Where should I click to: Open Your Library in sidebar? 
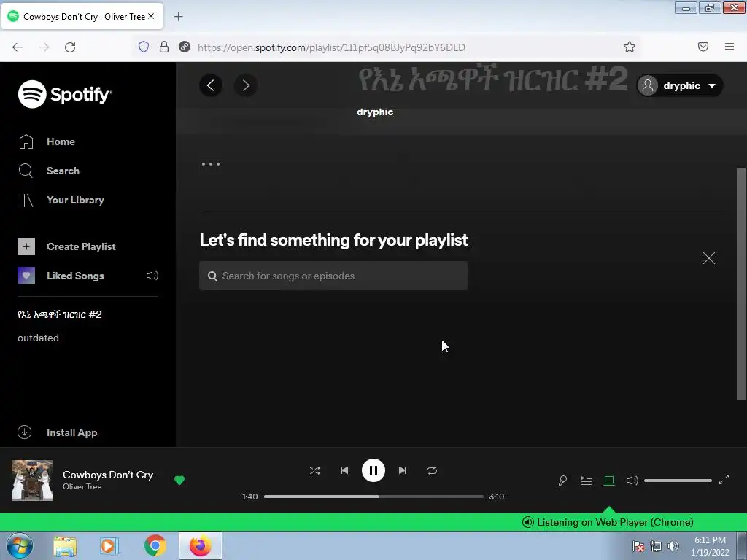click(61, 200)
